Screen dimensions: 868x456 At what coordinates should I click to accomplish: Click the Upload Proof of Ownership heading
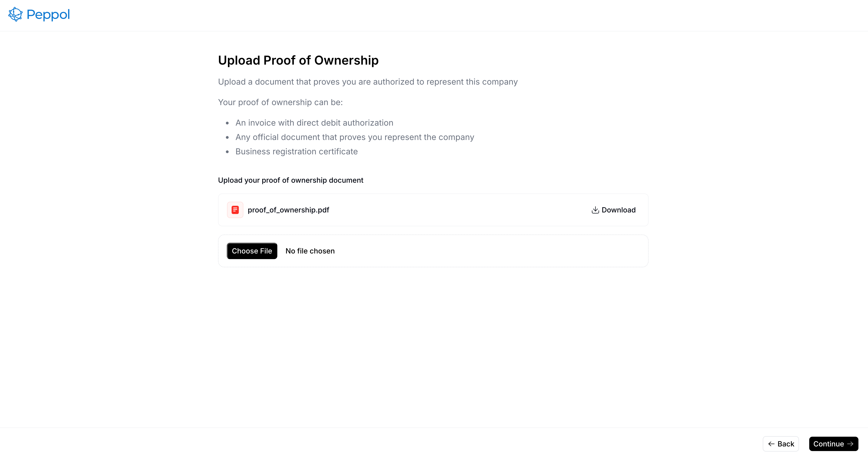298,60
